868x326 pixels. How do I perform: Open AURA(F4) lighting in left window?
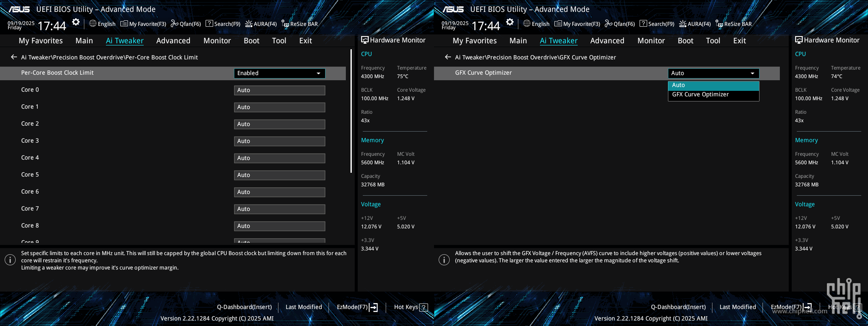[261, 24]
